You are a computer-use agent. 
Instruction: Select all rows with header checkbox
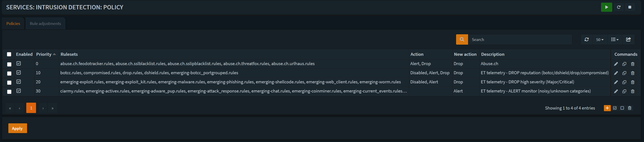[9, 54]
